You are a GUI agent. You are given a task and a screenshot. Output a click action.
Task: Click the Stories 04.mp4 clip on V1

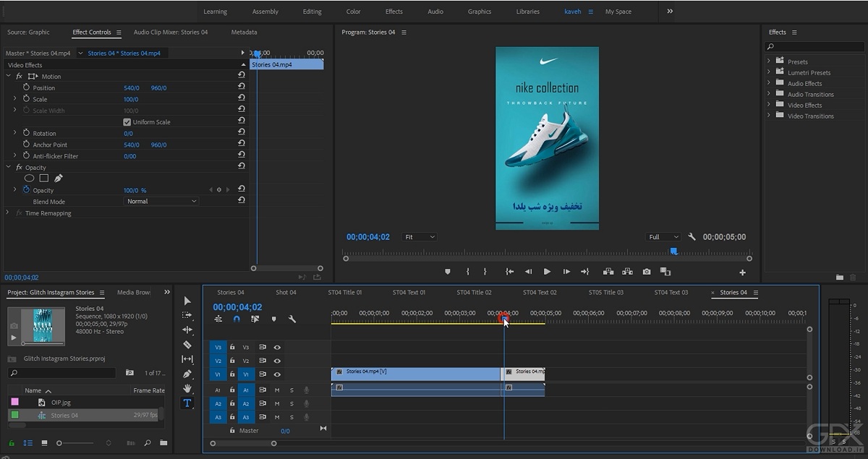(x=416, y=373)
